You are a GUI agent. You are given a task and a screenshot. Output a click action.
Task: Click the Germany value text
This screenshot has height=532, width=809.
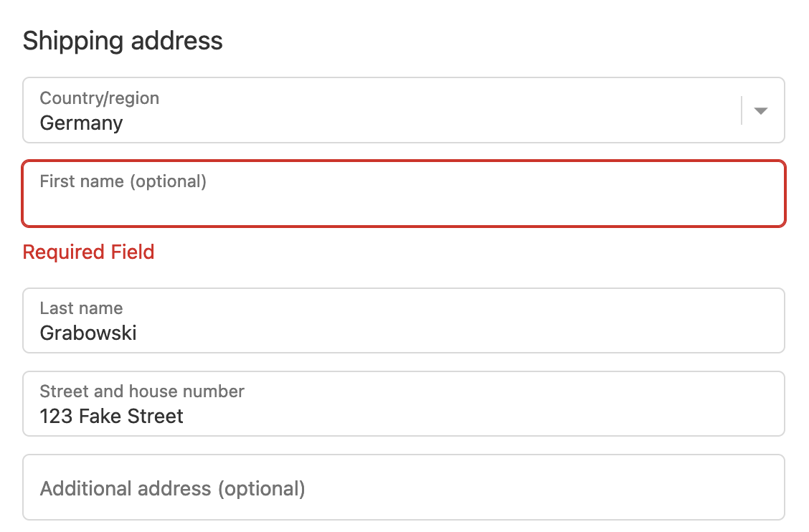pos(81,123)
